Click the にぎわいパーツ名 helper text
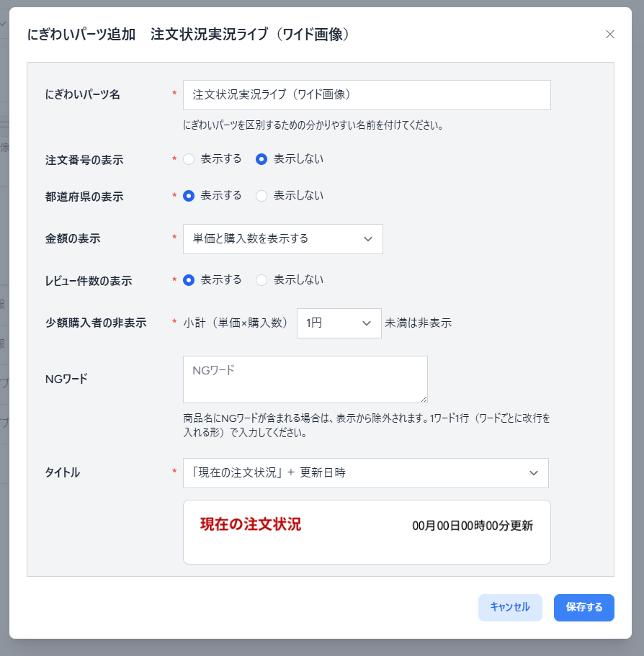The height and width of the screenshot is (656, 644). tap(313, 125)
